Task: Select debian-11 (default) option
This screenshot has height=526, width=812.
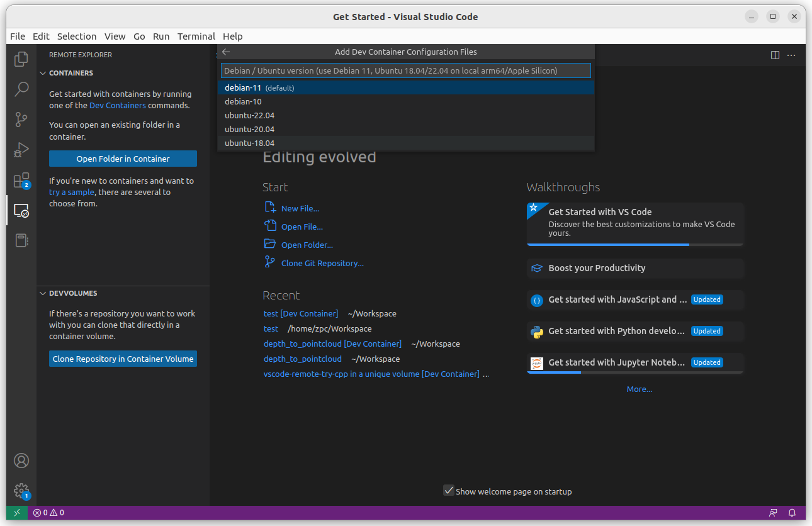Action: pos(406,87)
